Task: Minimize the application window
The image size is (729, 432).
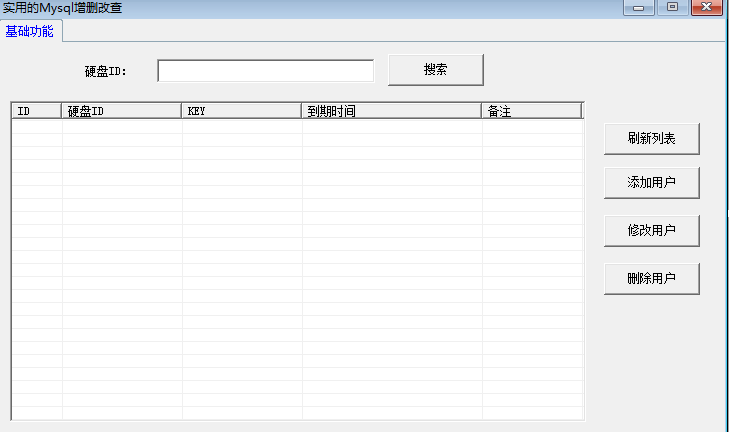Action: click(638, 7)
